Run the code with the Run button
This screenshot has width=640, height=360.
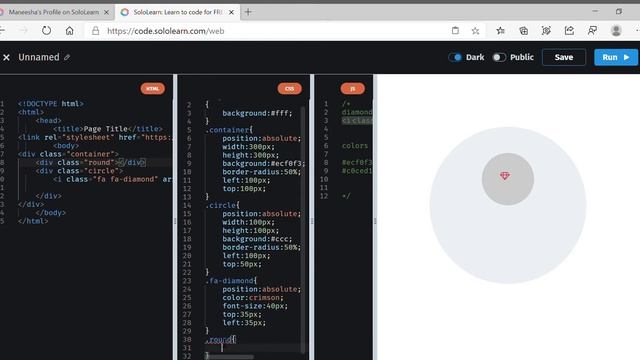[x=616, y=57]
